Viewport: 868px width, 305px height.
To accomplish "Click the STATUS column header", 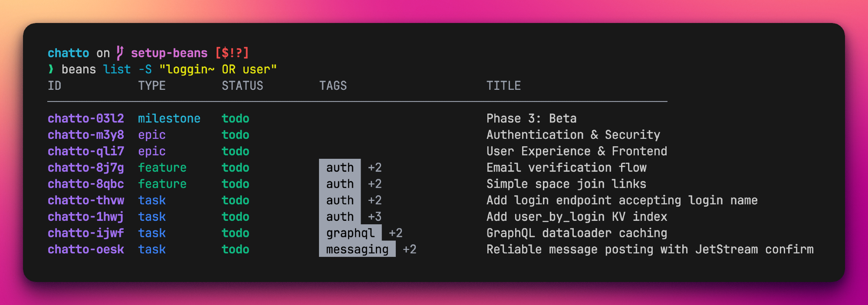I will tap(242, 86).
